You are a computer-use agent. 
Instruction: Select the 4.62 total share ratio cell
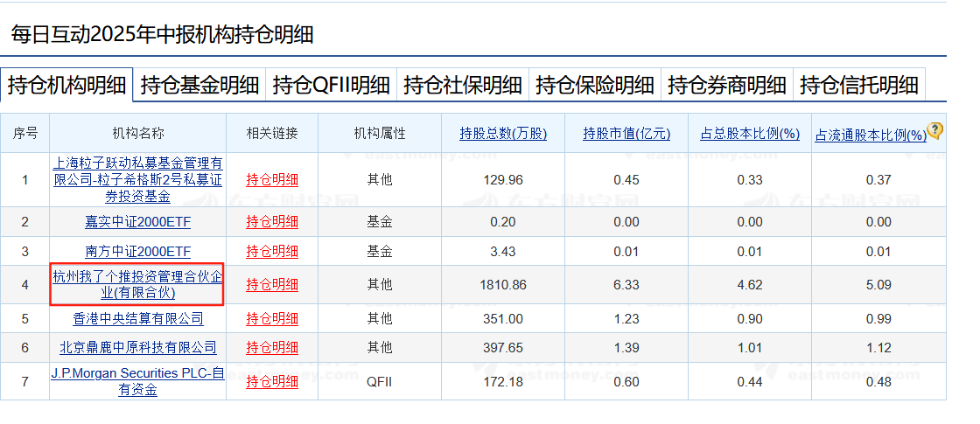750,285
